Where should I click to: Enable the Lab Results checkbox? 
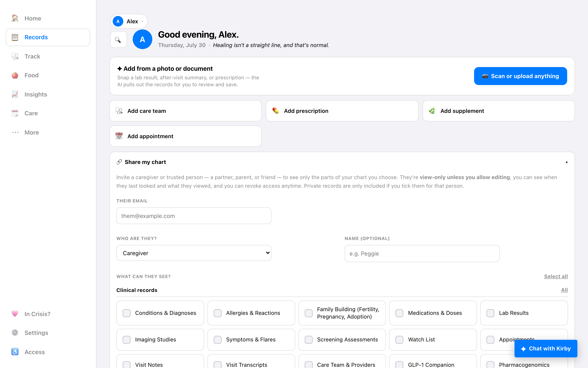(x=490, y=313)
